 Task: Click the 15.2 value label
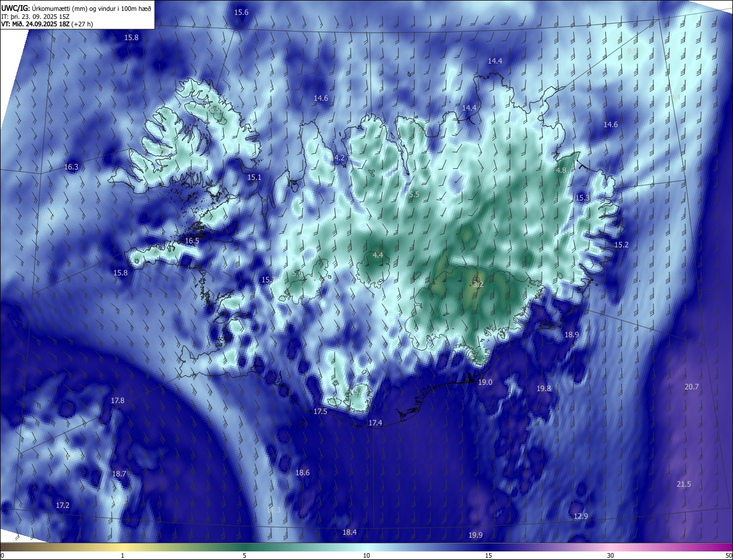click(x=621, y=244)
